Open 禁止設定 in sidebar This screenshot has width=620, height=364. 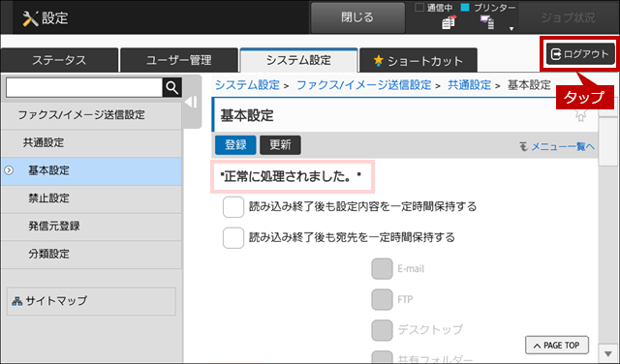coord(91,198)
